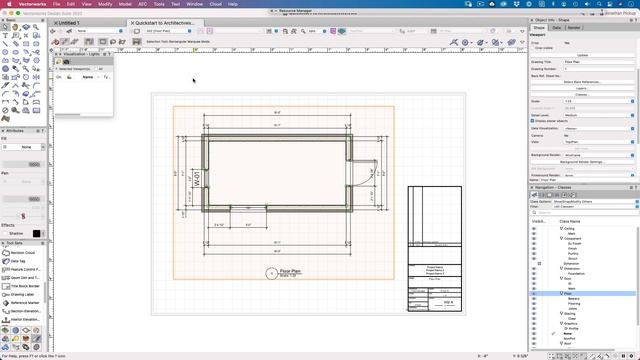Screen dimensions: 640x360
Task: Open the Scale dropdown in Object Info
Action: (x=599, y=101)
